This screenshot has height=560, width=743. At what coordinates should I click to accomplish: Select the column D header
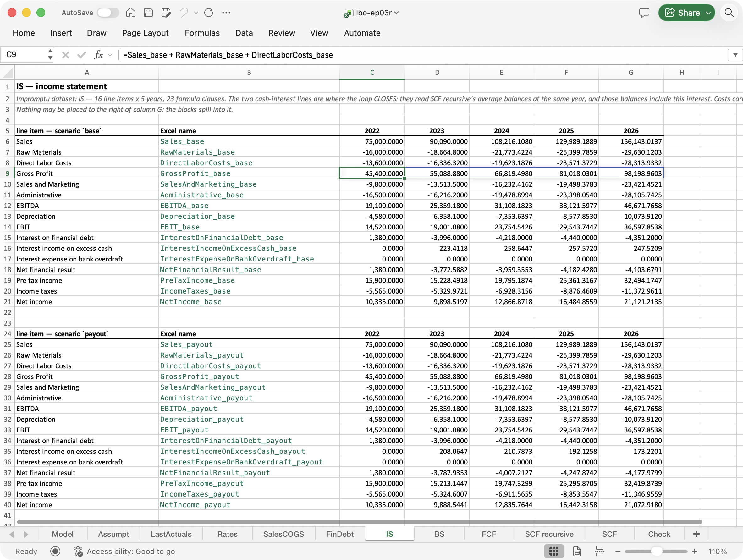(x=437, y=72)
